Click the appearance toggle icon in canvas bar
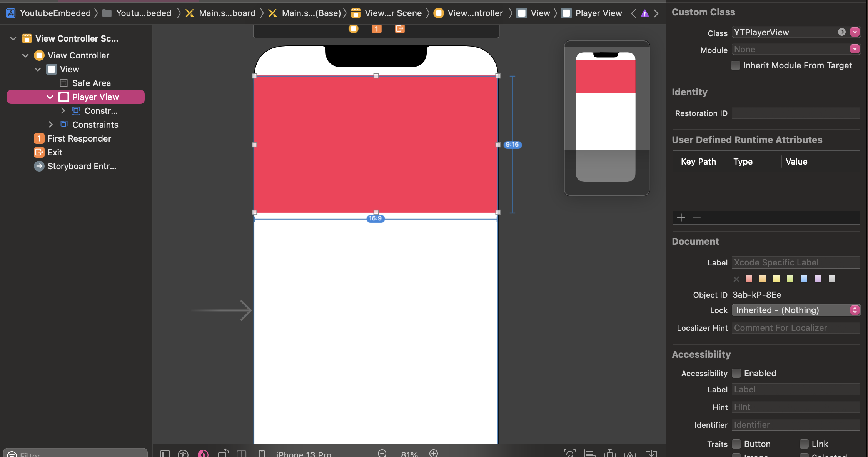Viewport: 868px width, 457px height. [203, 454]
